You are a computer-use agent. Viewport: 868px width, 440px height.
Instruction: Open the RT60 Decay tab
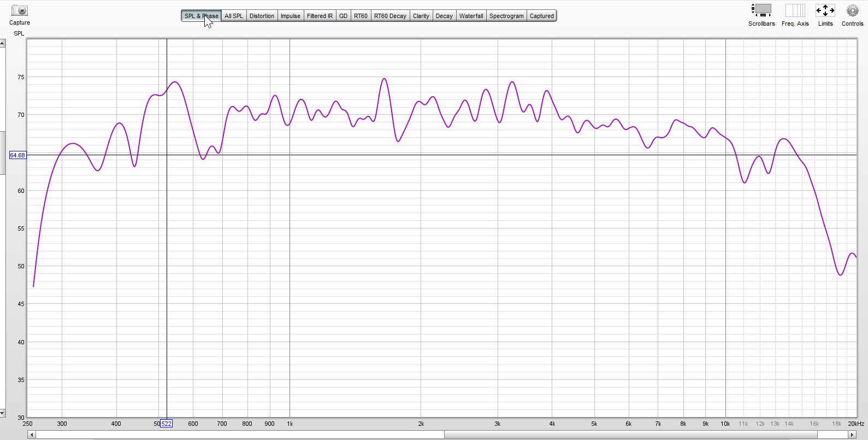[x=390, y=16]
